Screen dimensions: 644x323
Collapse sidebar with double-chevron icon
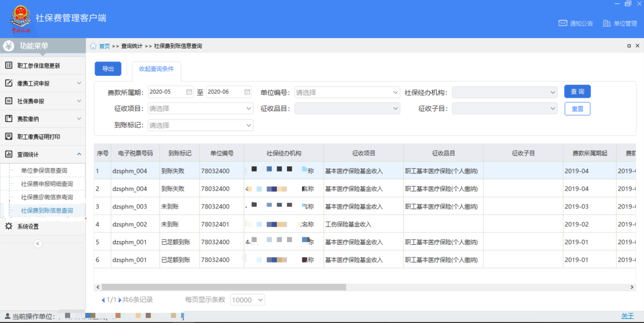(38, 244)
